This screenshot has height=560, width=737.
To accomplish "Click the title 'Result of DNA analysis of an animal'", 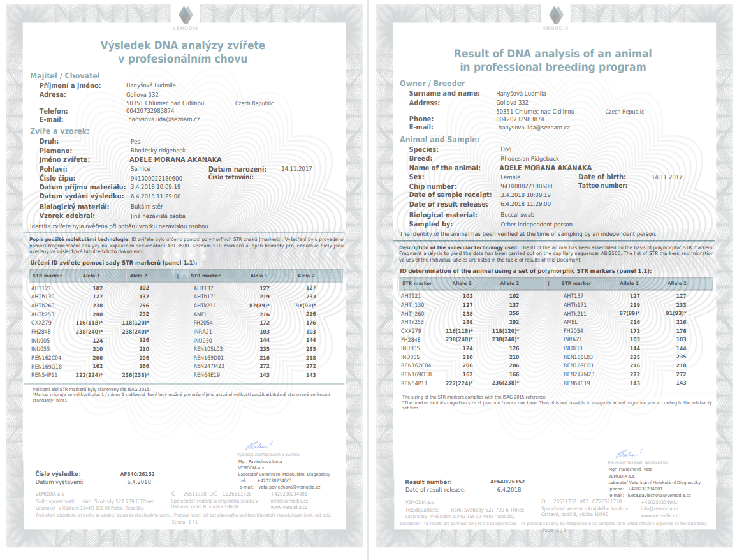I will tap(553, 54).
